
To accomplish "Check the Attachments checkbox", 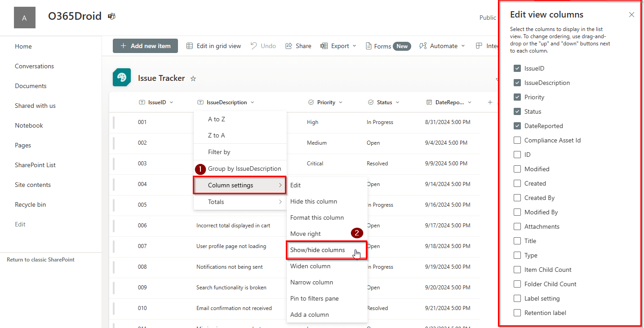I will click(517, 226).
